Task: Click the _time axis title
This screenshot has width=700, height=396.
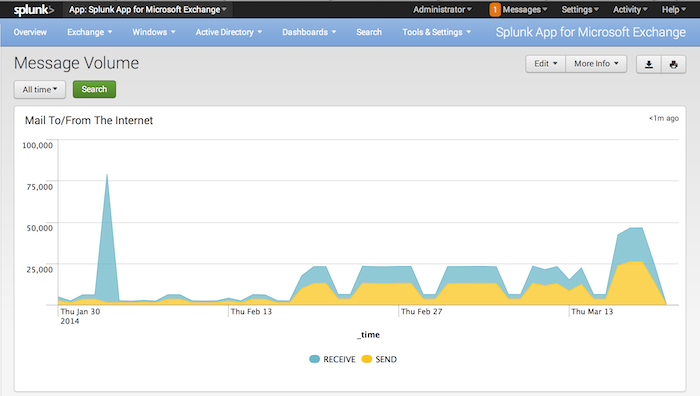Action: coord(368,335)
